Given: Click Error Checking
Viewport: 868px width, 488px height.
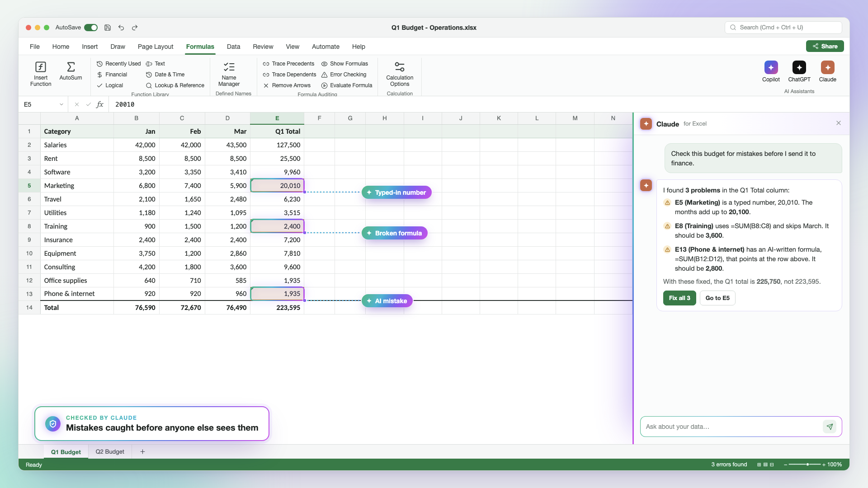Looking at the screenshot, I should pyautogui.click(x=344, y=75).
